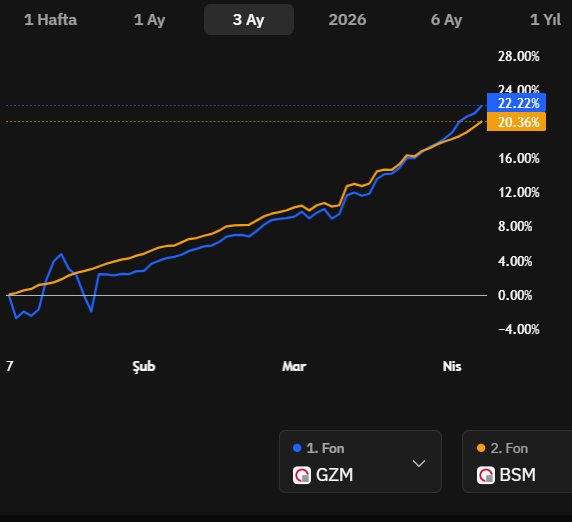This screenshot has height=522, width=572.
Task: Switch to the 6 Ay range
Action: (447, 20)
